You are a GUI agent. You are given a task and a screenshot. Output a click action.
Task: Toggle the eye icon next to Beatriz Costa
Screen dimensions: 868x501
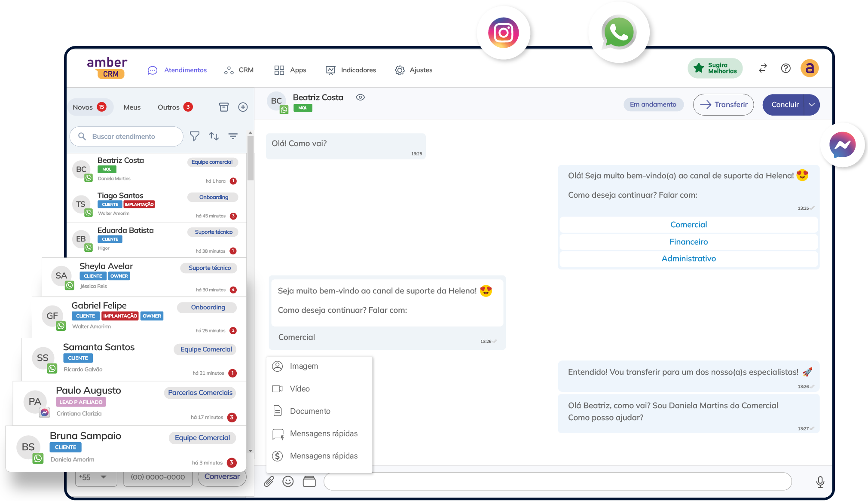pos(360,98)
